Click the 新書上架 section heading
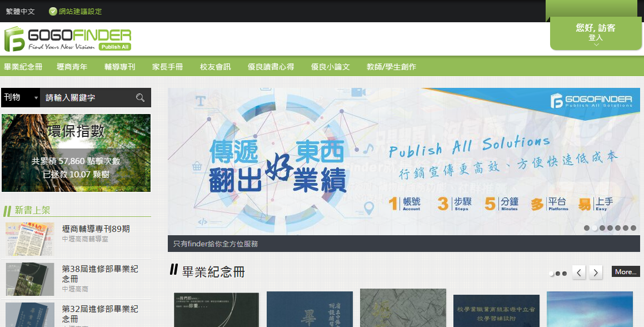The height and width of the screenshot is (327, 644). click(32, 211)
